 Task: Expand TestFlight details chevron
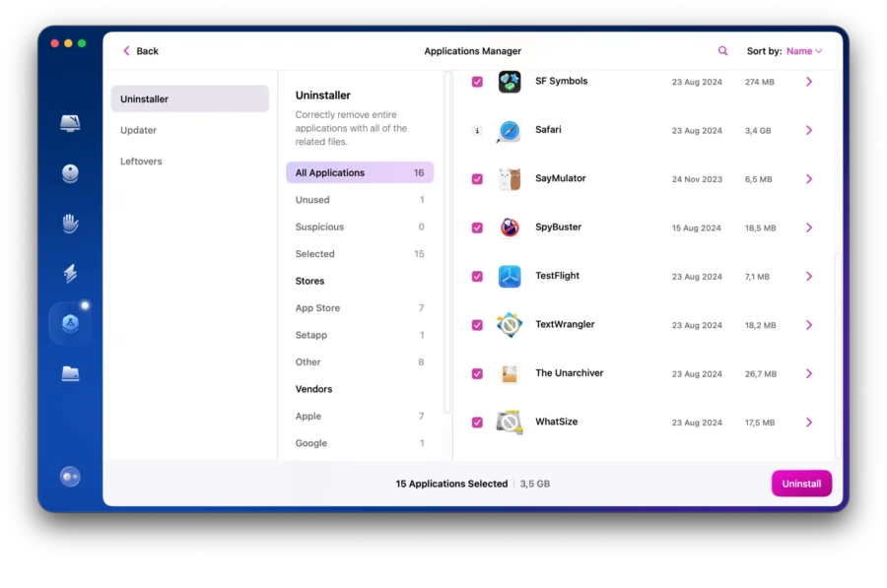(x=809, y=277)
